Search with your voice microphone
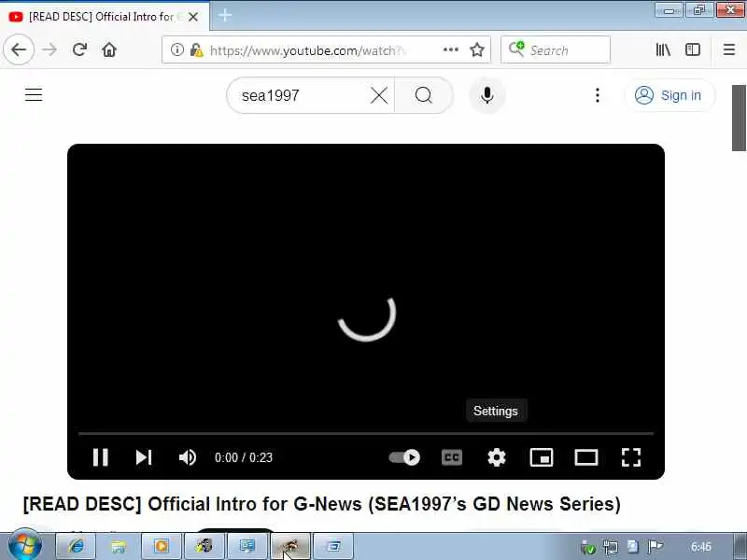The image size is (747, 560). [x=486, y=95]
